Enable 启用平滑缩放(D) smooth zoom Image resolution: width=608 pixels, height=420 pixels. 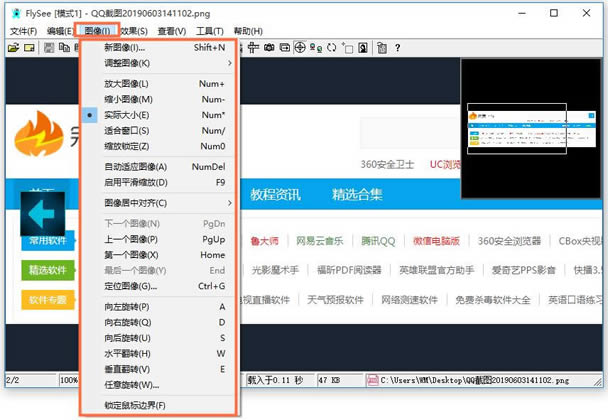click(x=158, y=182)
